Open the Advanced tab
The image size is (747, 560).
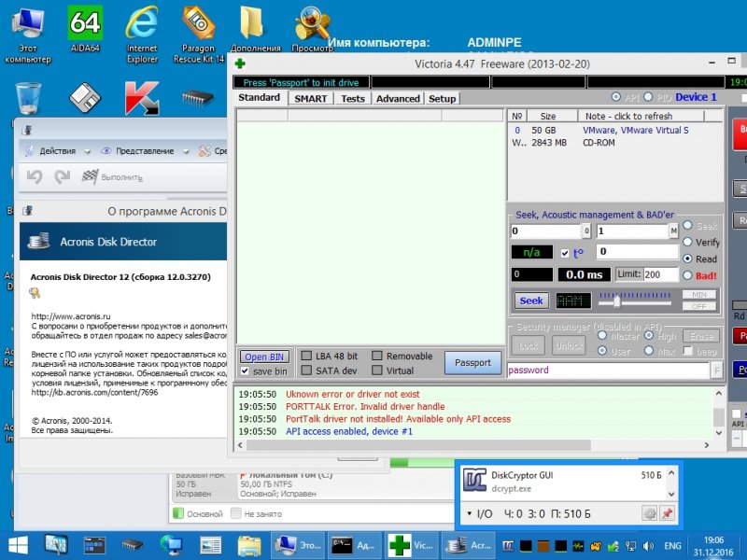(x=399, y=99)
